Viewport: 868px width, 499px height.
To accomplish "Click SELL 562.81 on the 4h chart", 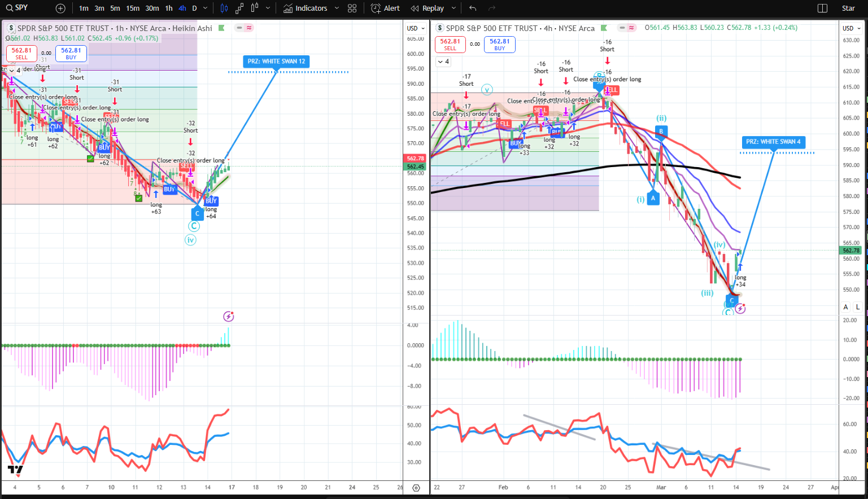I will [450, 45].
